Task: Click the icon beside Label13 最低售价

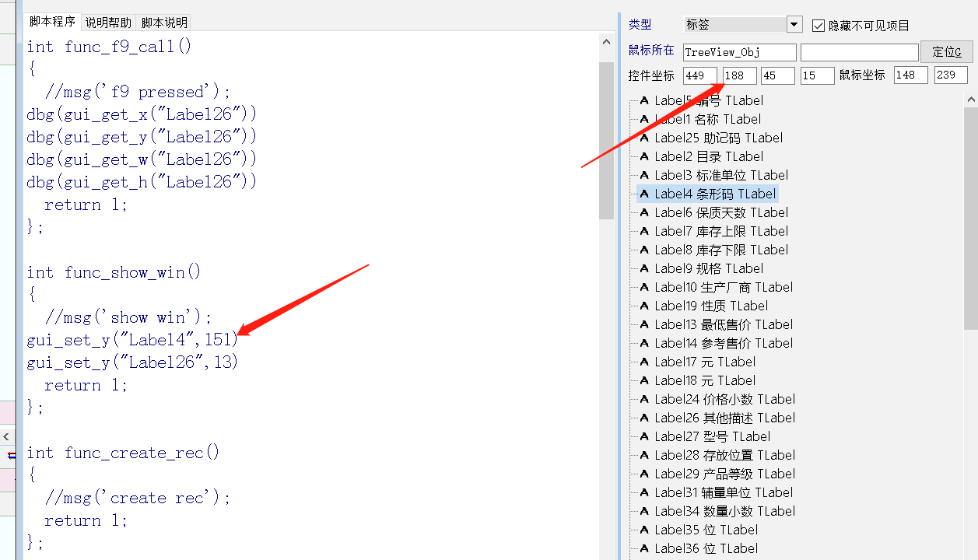Action: 644,324
